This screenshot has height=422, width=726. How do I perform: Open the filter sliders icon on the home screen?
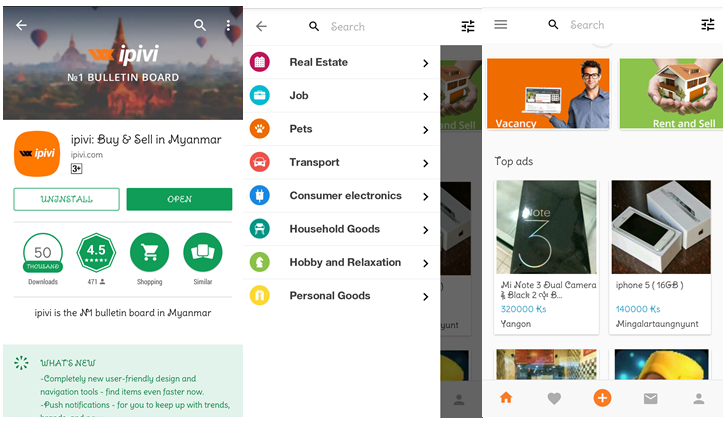pos(707,25)
